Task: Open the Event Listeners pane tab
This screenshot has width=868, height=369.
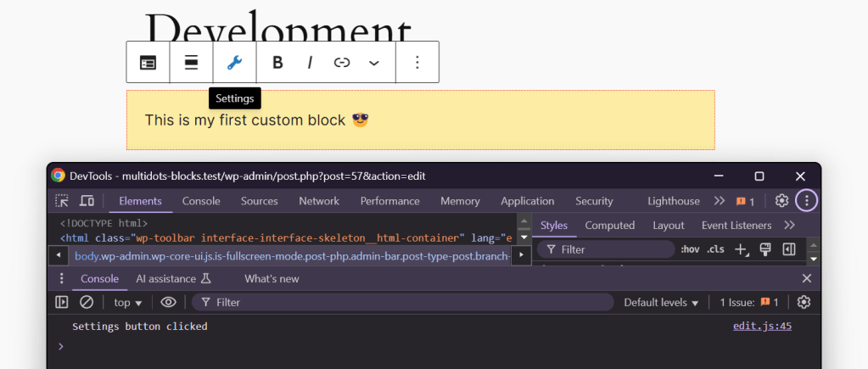Action: pyautogui.click(x=736, y=225)
